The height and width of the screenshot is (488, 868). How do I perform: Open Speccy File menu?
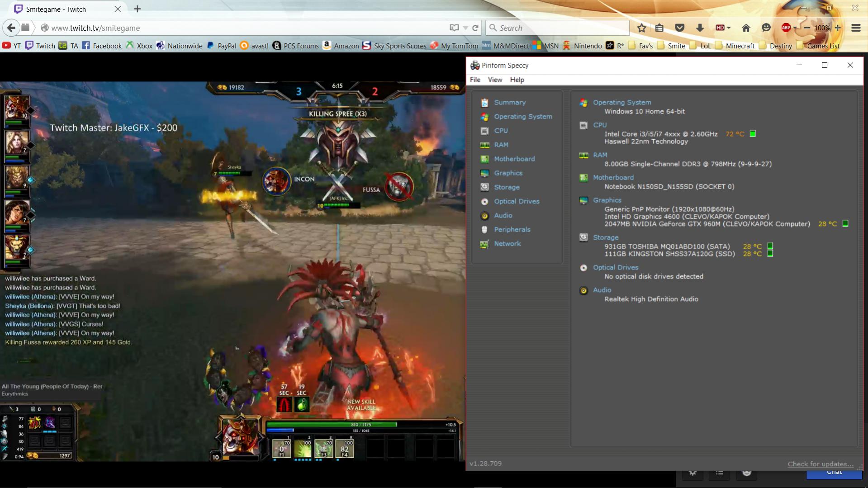pyautogui.click(x=475, y=80)
